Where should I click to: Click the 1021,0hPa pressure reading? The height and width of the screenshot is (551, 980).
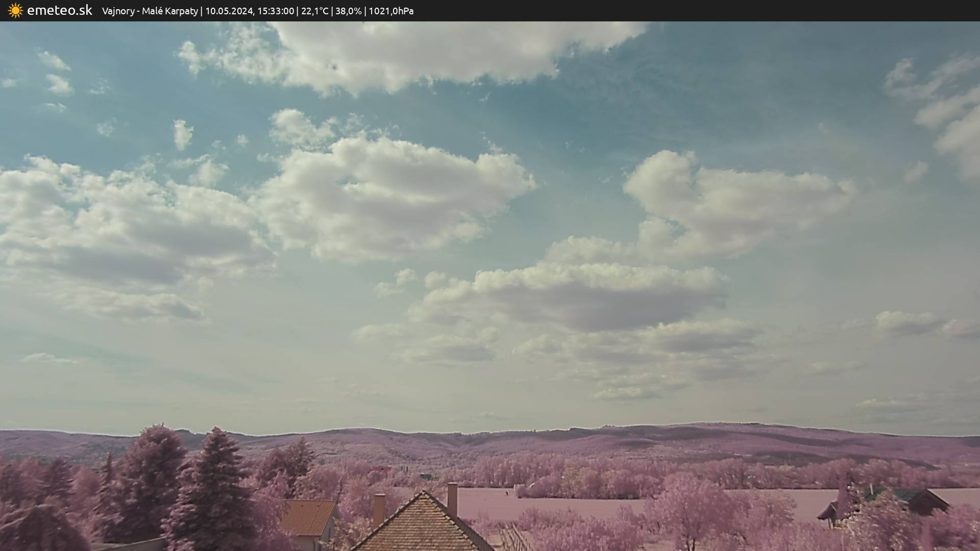(x=391, y=11)
